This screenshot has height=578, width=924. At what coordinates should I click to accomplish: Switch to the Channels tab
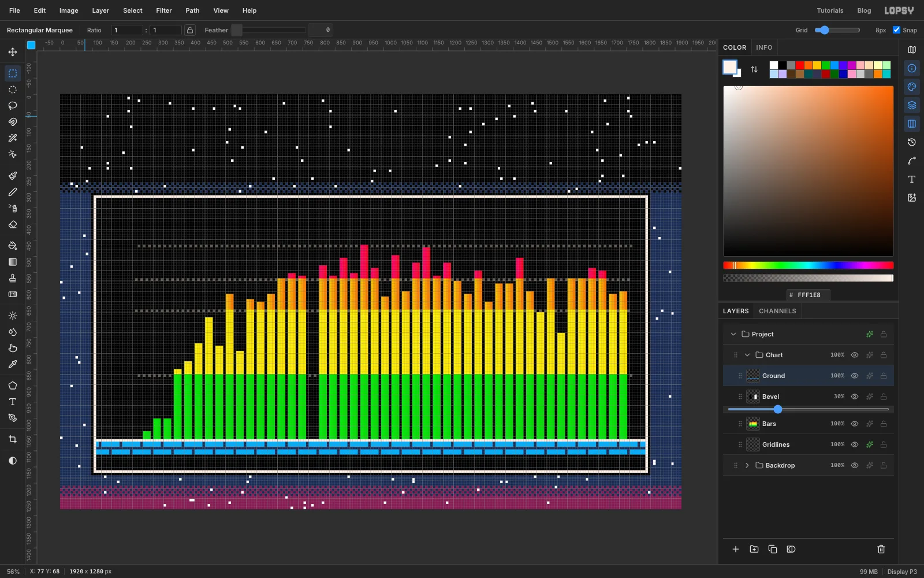[777, 311]
